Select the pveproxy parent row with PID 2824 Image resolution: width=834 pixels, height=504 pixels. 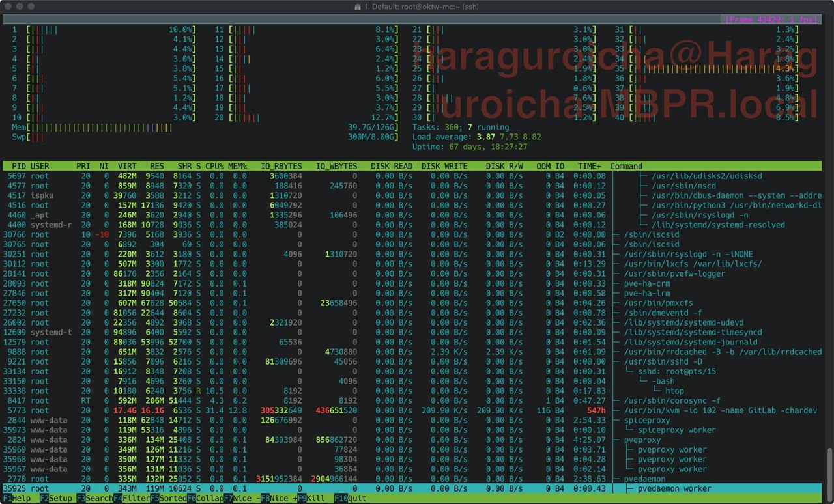coord(412,440)
